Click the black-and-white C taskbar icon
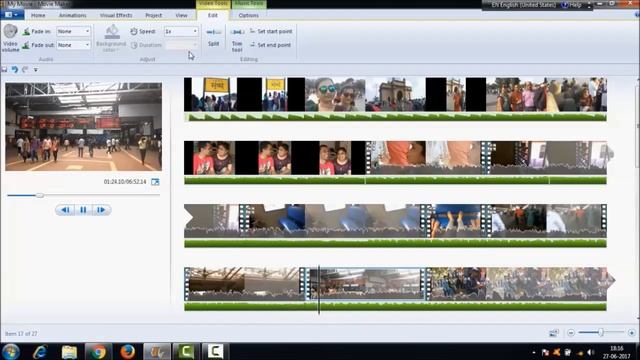640x360 pixels. [215, 351]
